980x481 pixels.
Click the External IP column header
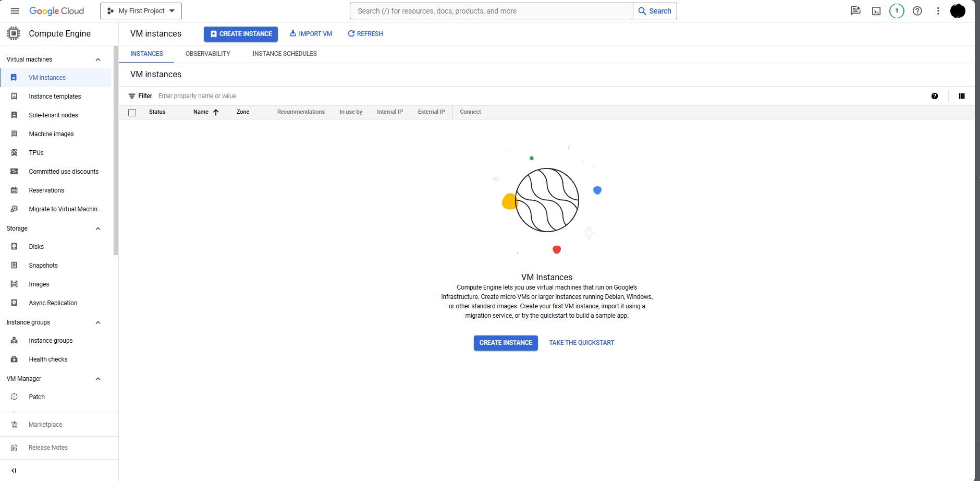[432, 112]
